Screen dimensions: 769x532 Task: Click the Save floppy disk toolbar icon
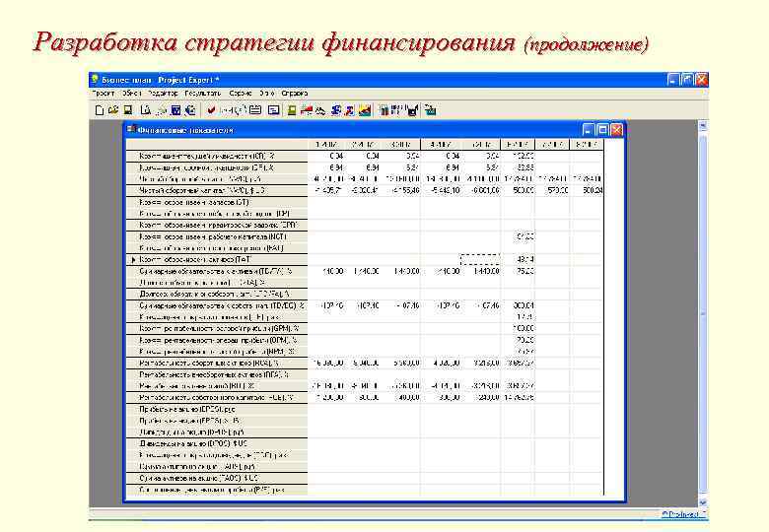pos(127,110)
